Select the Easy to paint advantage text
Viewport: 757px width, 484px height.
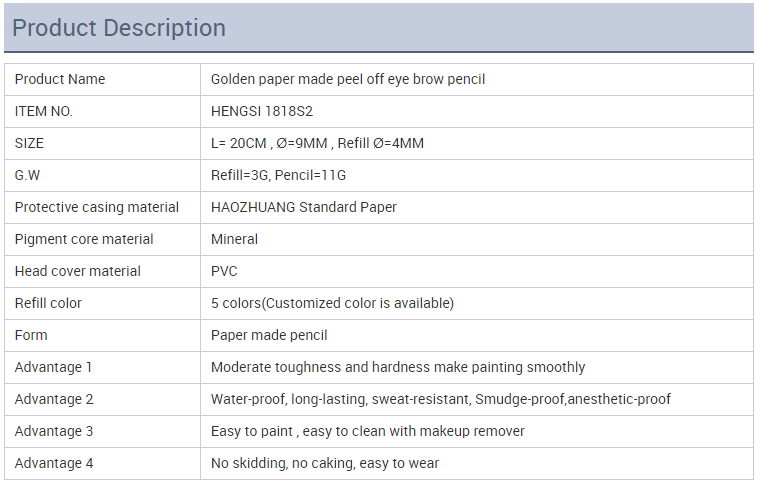pyautogui.click(x=367, y=431)
